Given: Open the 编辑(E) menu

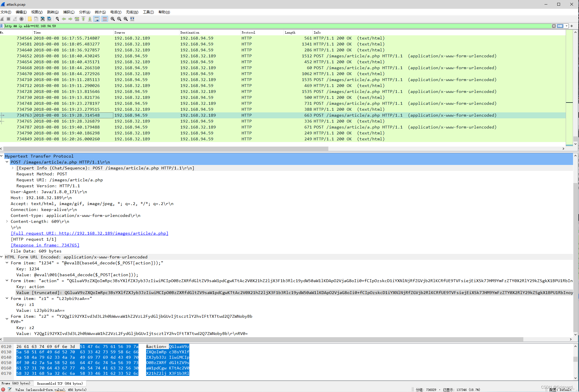Looking at the screenshot, I should coord(21,12).
